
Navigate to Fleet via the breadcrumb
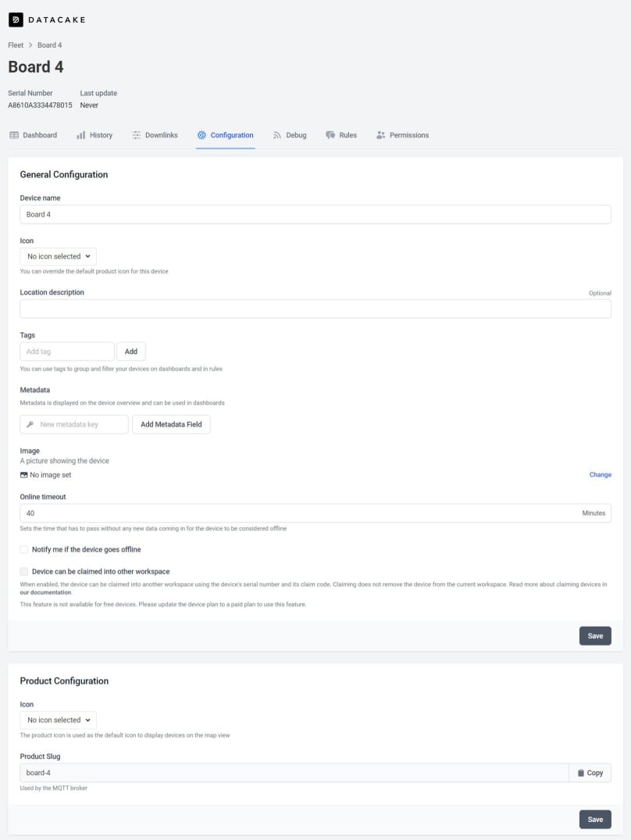pos(15,45)
